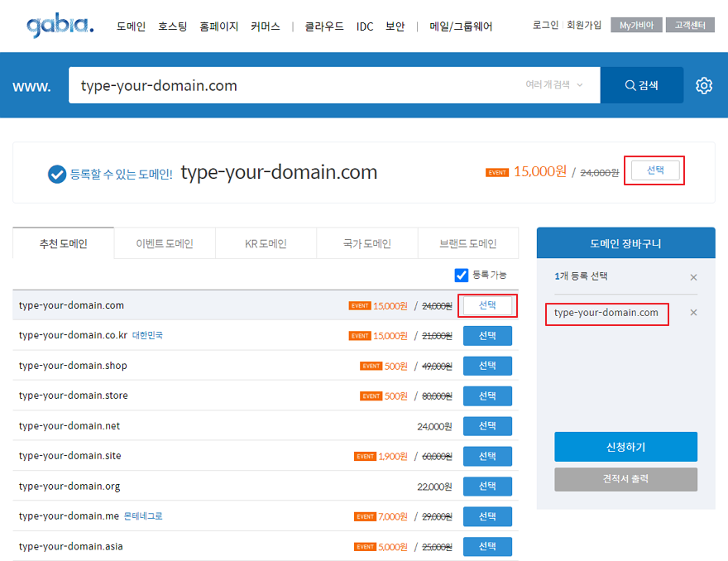Select the type-your-domain.shop domain
The image size is (728, 561).
[x=487, y=366]
